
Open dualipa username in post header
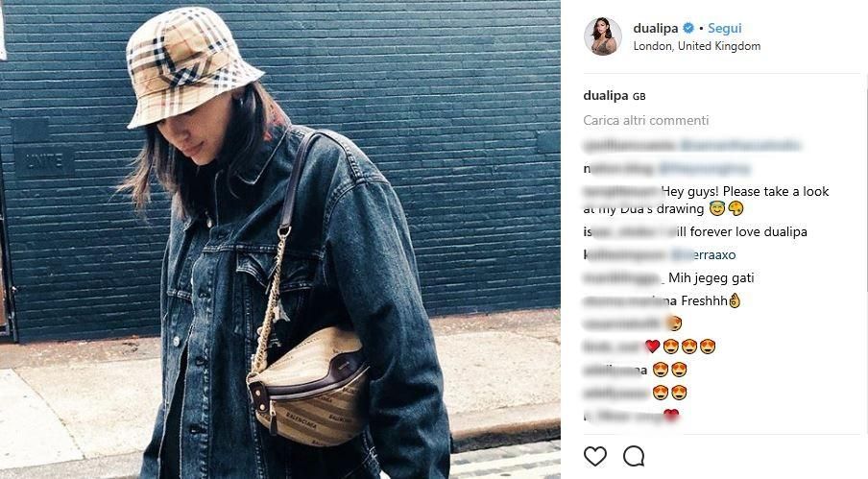tap(656, 28)
